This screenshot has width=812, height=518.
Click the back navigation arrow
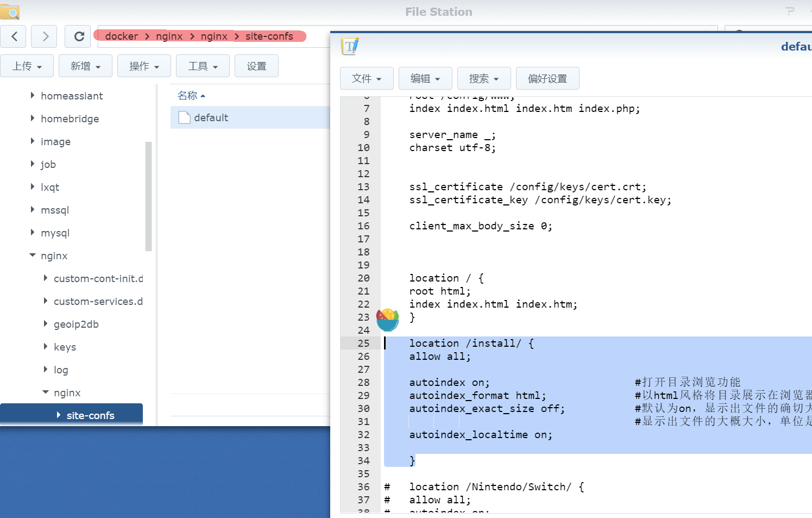pyautogui.click(x=13, y=36)
